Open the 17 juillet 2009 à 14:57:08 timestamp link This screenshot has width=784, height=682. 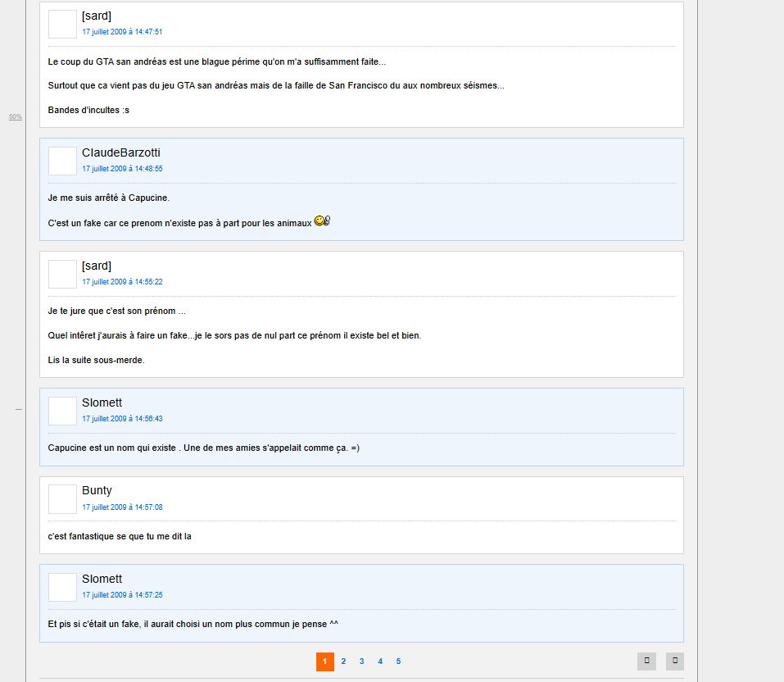point(123,507)
